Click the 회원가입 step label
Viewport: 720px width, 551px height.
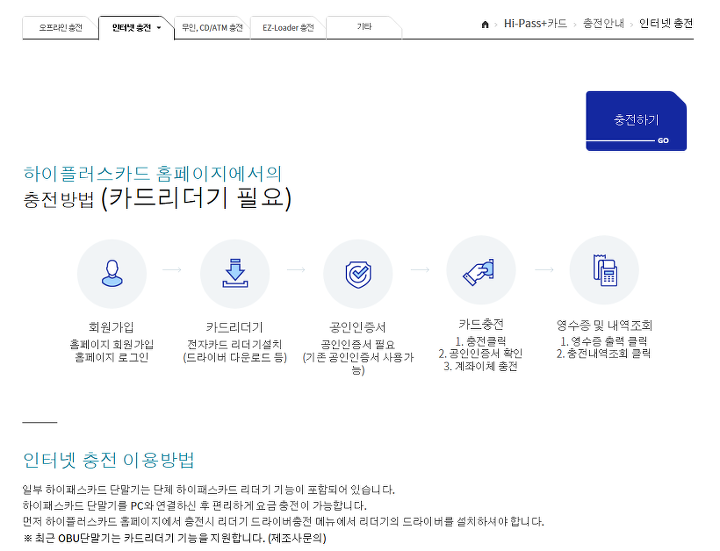coord(112,327)
